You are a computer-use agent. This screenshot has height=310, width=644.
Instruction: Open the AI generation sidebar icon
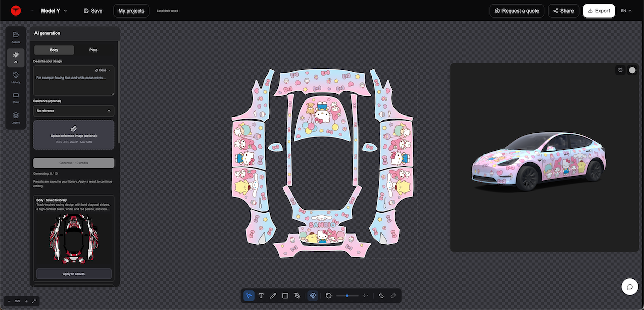[16, 57]
